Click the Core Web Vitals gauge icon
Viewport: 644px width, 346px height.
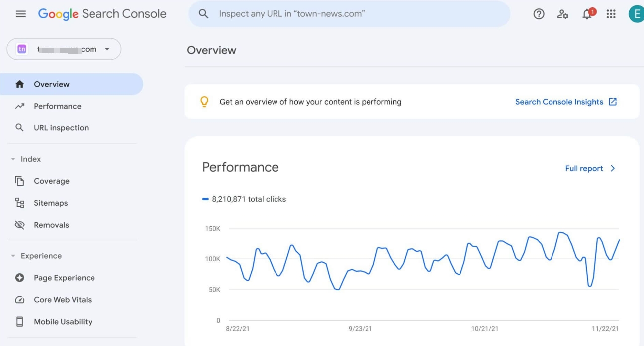pyautogui.click(x=20, y=300)
